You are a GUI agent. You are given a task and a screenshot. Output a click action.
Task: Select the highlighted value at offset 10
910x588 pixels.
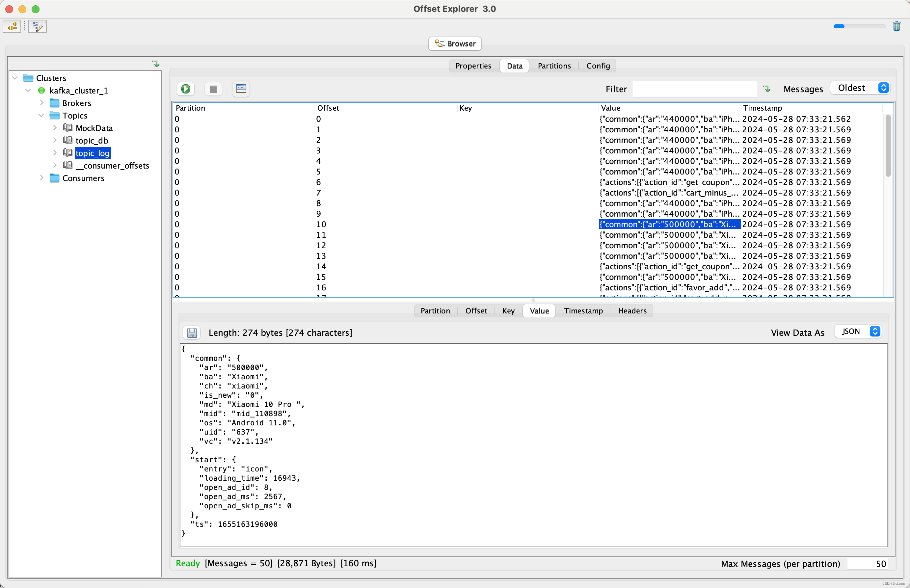point(670,224)
